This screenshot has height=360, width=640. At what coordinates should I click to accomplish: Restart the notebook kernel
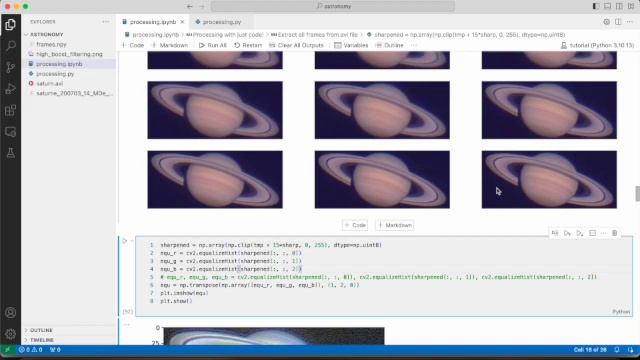pos(248,45)
